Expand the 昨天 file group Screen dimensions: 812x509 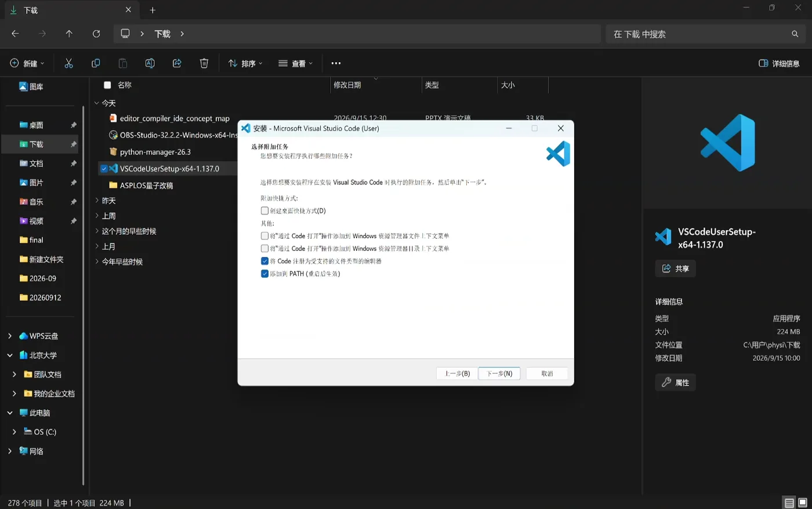[97, 201]
